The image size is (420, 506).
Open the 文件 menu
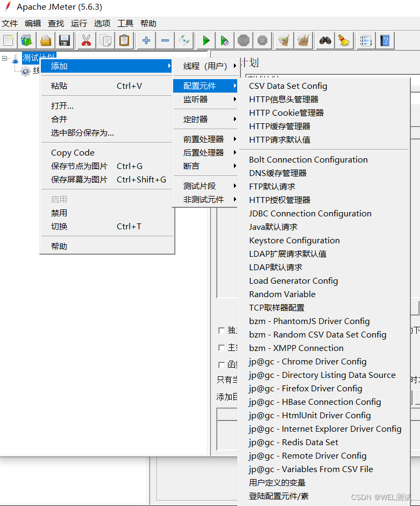[x=10, y=24]
